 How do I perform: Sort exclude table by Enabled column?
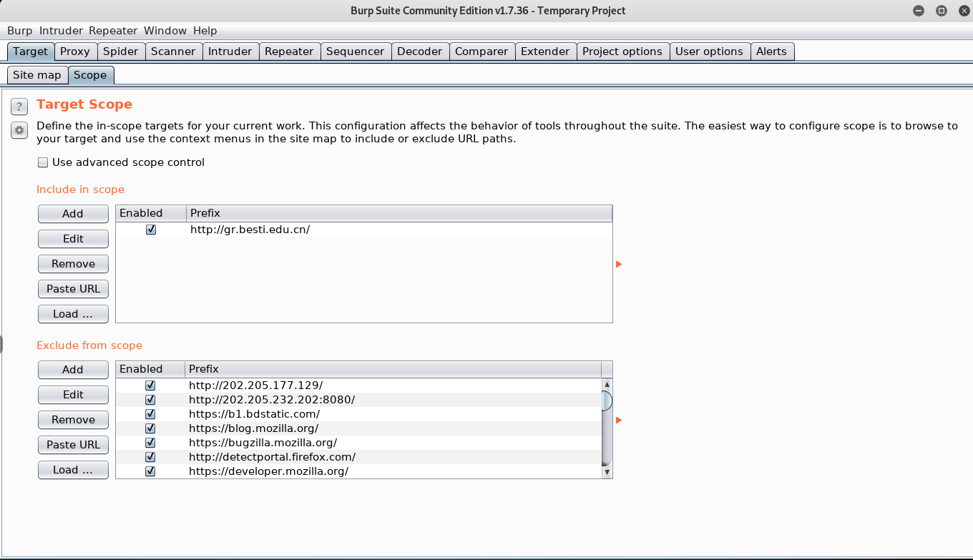(150, 369)
